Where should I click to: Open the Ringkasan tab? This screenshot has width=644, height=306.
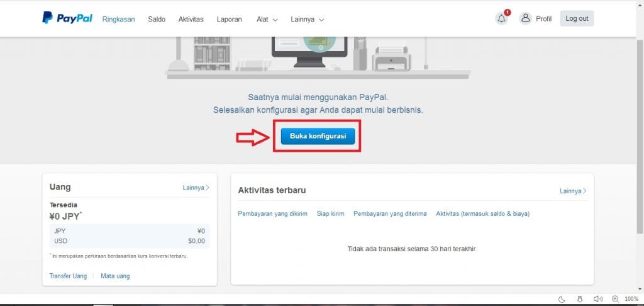coord(118,20)
